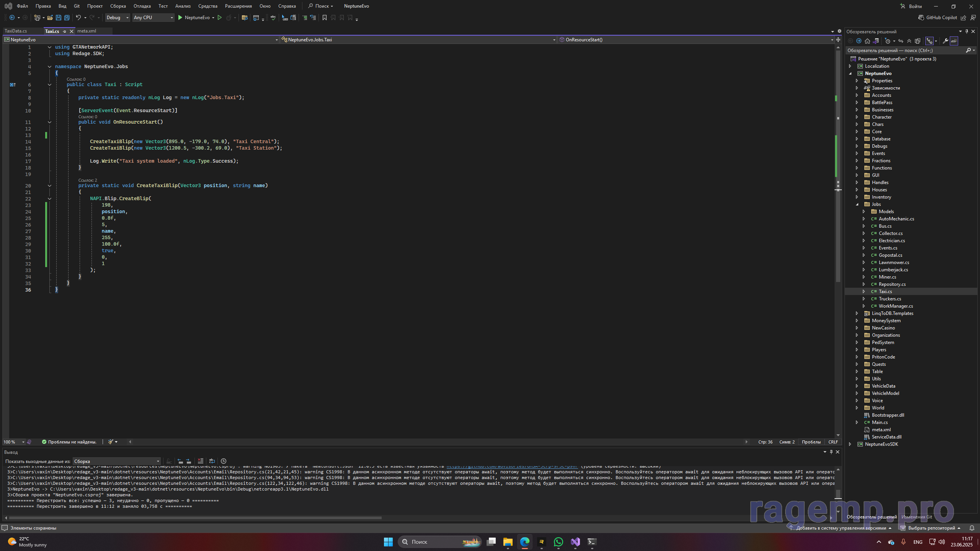The width and height of the screenshot is (980, 551).
Task: Sync Solution Explorer with the active document
Action: [901, 41]
